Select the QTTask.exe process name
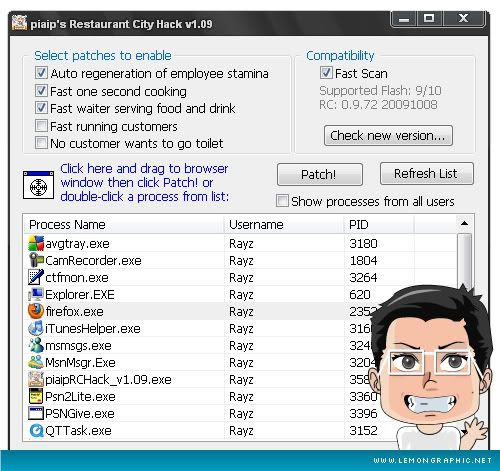The height and width of the screenshot is (471, 500). [x=78, y=431]
